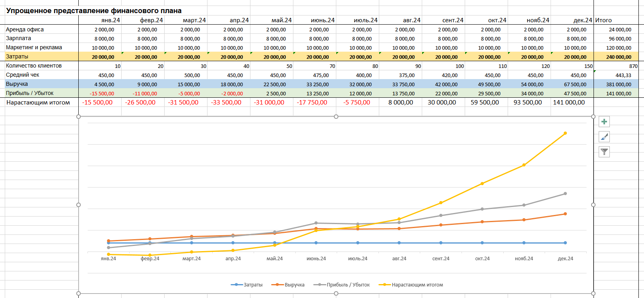Click cumulative cell 8 000,00
644x298 pixels.
click(x=401, y=102)
